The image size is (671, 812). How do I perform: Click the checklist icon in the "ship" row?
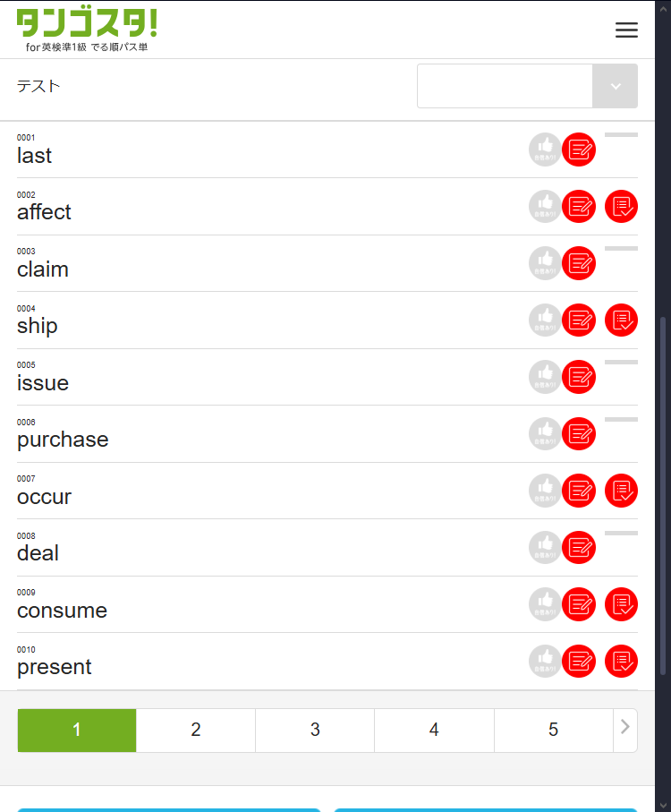[621, 321]
